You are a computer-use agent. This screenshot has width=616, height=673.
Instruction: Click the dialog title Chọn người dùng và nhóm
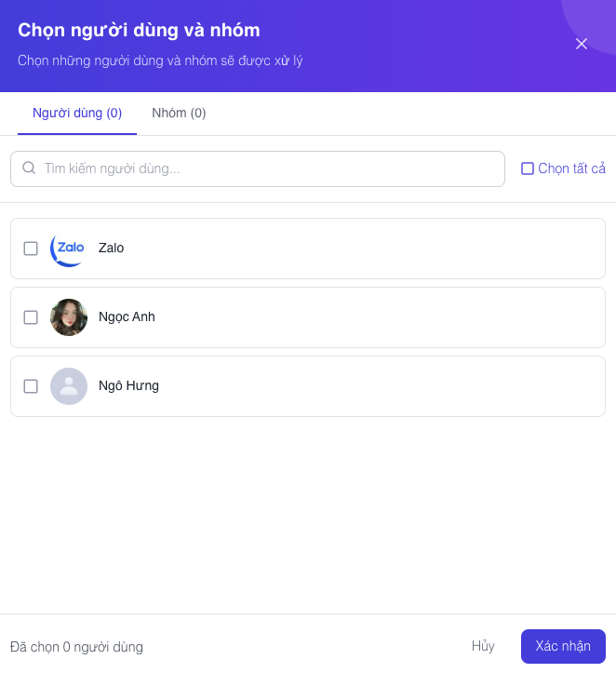pos(139,31)
